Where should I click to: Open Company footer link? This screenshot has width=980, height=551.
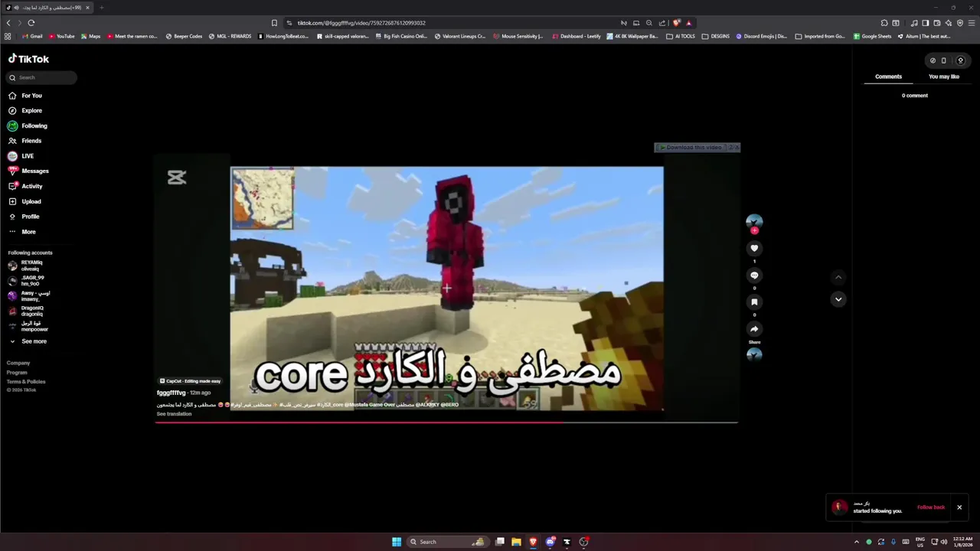[x=18, y=363]
